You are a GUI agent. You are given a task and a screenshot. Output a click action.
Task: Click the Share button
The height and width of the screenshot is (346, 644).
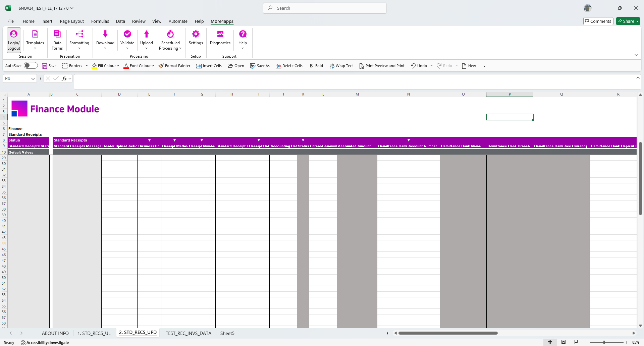(628, 21)
